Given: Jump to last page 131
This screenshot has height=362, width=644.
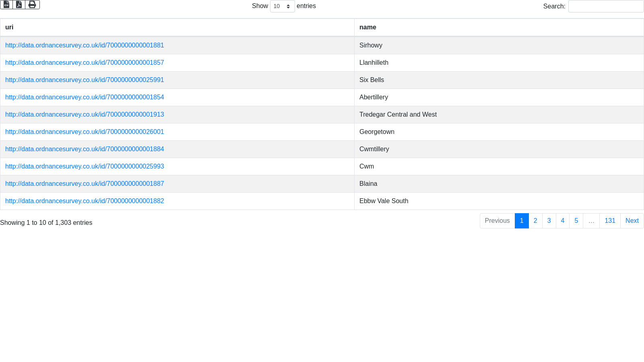Looking at the screenshot, I should [610, 221].
